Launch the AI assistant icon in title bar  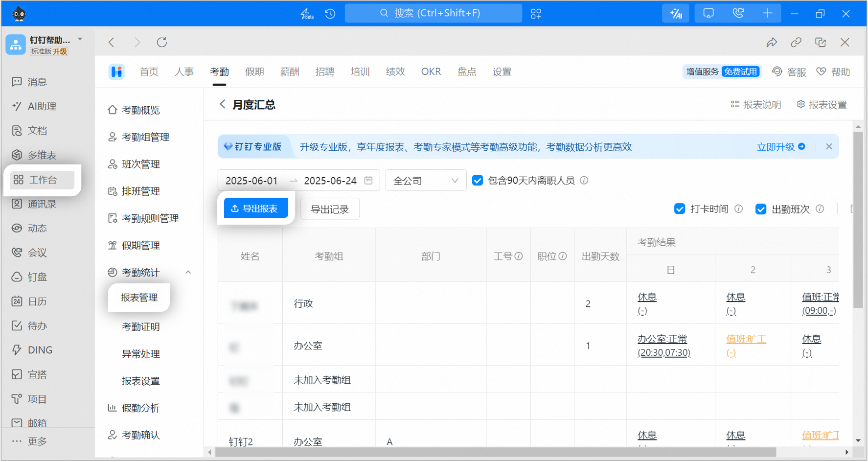click(x=676, y=14)
